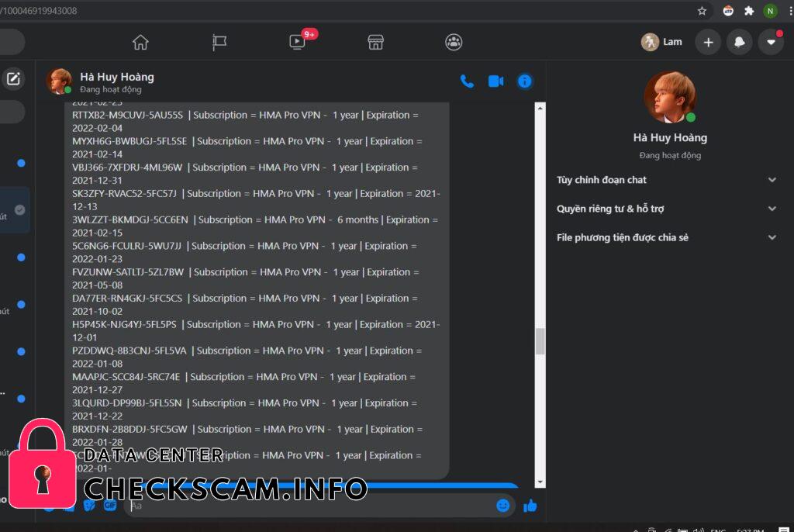Expand File phương tiện được chia sẻ section
This screenshot has height=532, width=794.
point(667,237)
